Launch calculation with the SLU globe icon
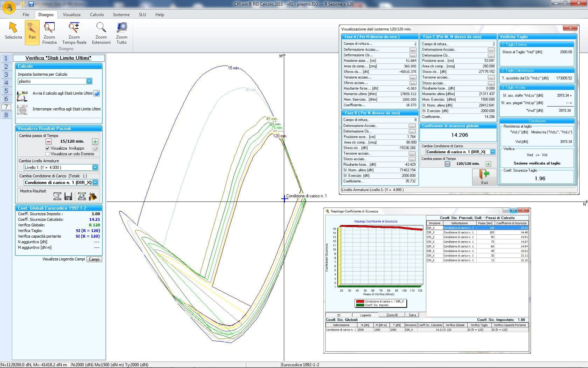588x368 pixels. pyautogui.click(x=97, y=93)
